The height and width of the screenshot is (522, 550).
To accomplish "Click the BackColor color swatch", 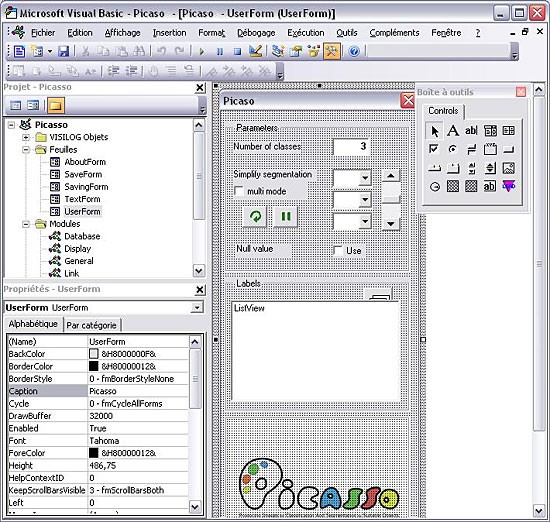I will pos(94,354).
